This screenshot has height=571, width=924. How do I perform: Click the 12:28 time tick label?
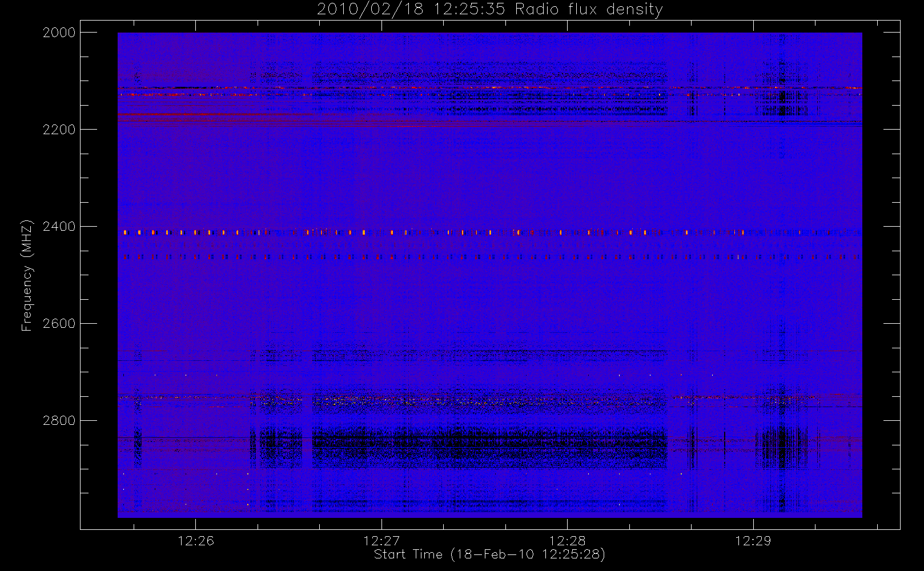pos(568,541)
